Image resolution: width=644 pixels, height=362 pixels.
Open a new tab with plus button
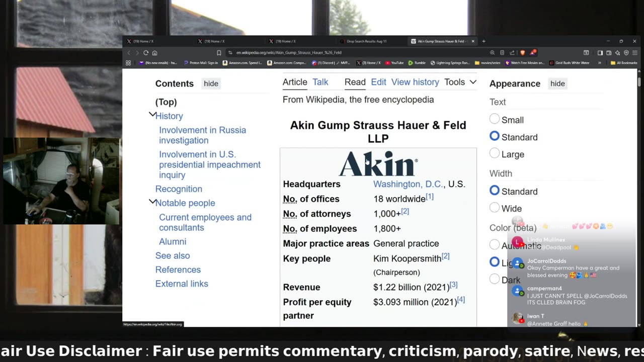pyautogui.click(x=484, y=41)
